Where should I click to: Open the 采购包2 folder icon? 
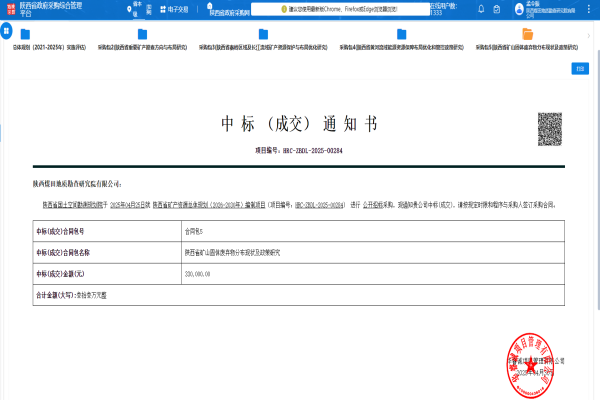142,34
